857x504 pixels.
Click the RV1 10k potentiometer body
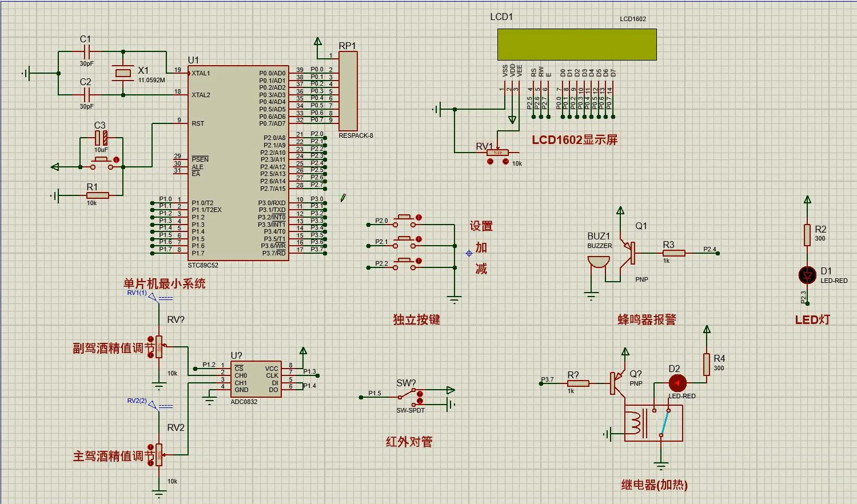(497, 153)
